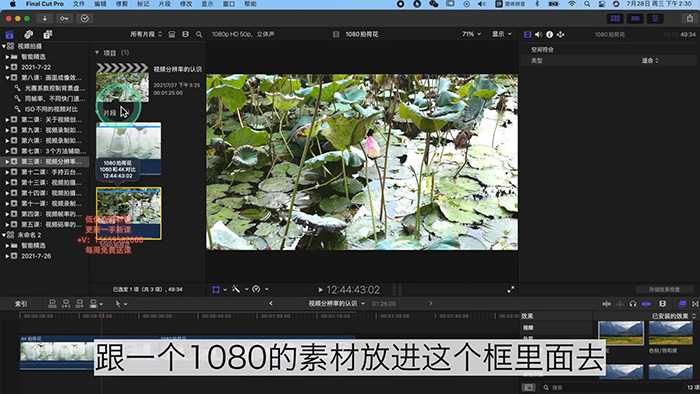Click the Share export button
This screenshot has width=700, height=394.
[x=689, y=18]
